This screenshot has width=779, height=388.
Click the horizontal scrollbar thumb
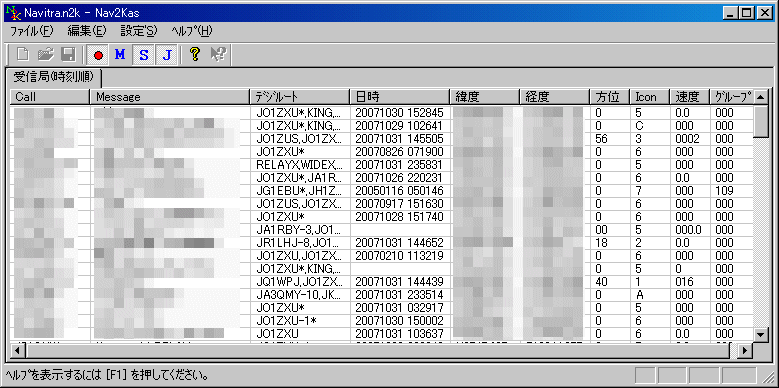point(379,350)
